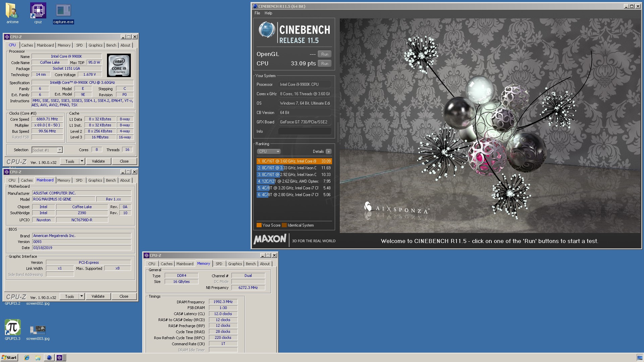Viewport: 644px width, 362px height.
Task: Click the Cinebench panel splitter handle
Action: 337,132
